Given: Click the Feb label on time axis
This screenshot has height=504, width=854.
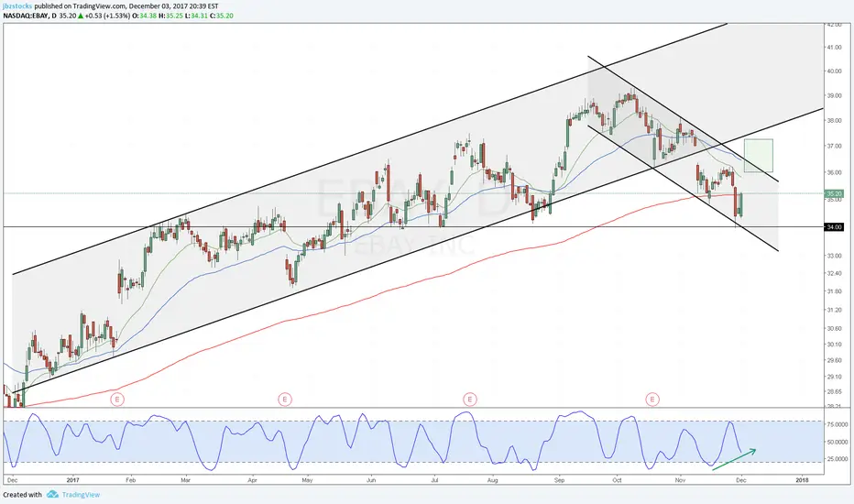Looking at the screenshot, I should (x=130, y=480).
